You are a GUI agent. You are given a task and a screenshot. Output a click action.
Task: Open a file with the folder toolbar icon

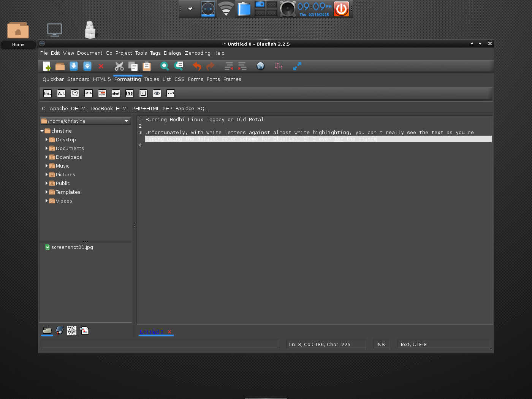tap(60, 66)
